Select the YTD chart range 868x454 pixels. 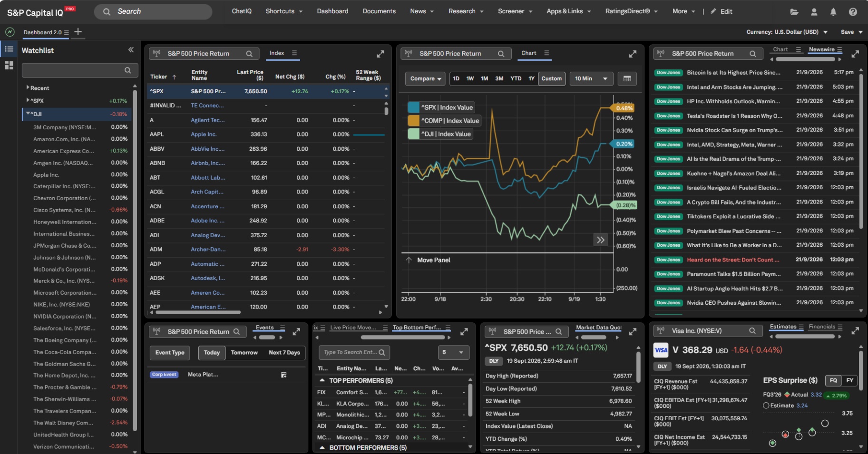(516, 78)
